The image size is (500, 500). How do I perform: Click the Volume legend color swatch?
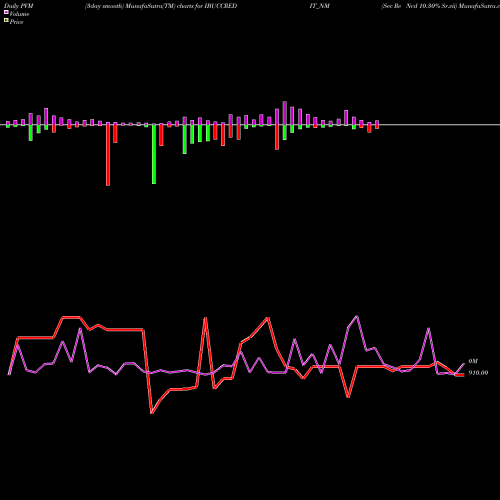pos(6,12)
